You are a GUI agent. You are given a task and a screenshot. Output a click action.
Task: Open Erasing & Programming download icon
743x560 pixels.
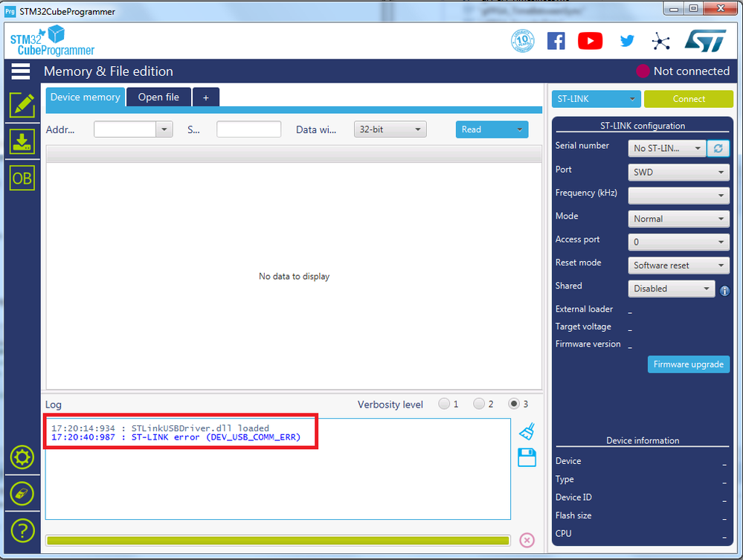(22, 141)
